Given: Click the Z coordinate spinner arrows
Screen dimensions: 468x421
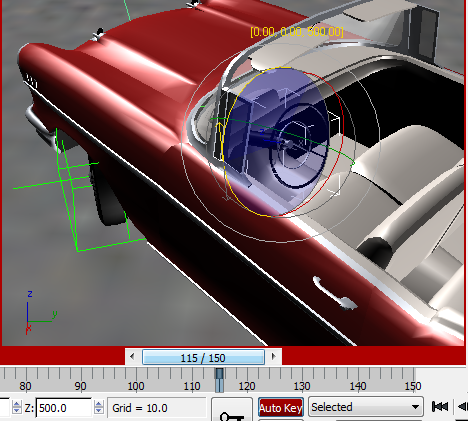Looking at the screenshot, I should click(x=99, y=407).
